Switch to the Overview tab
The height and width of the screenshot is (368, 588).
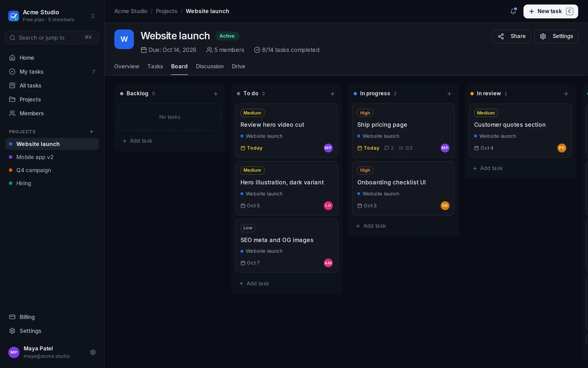tap(127, 66)
